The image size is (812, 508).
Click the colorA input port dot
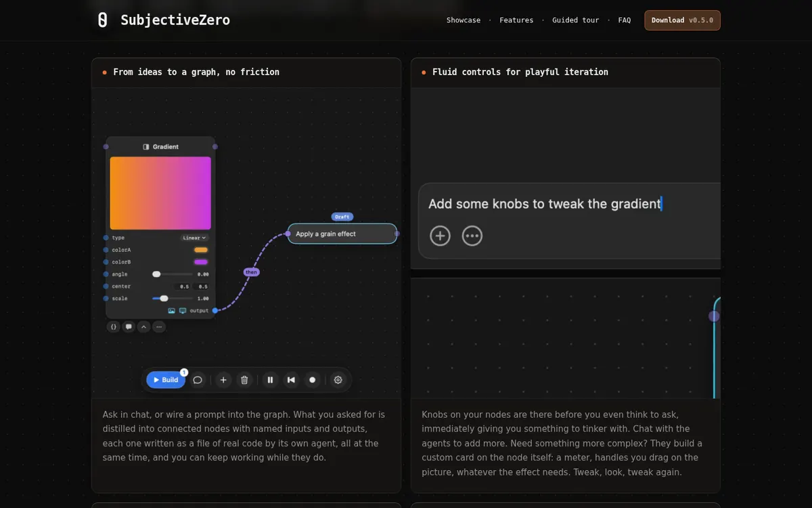pyautogui.click(x=106, y=250)
